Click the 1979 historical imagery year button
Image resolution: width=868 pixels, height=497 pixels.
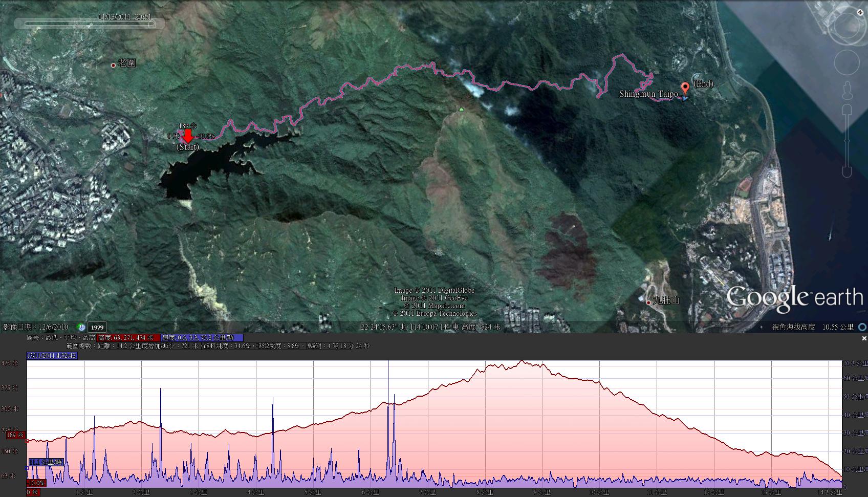point(97,328)
